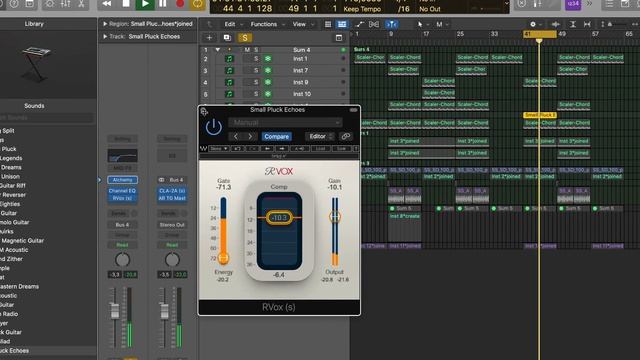The width and height of the screenshot is (640, 360).
Task: Toggle the RVox plugin power button
Action: [213, 127]
